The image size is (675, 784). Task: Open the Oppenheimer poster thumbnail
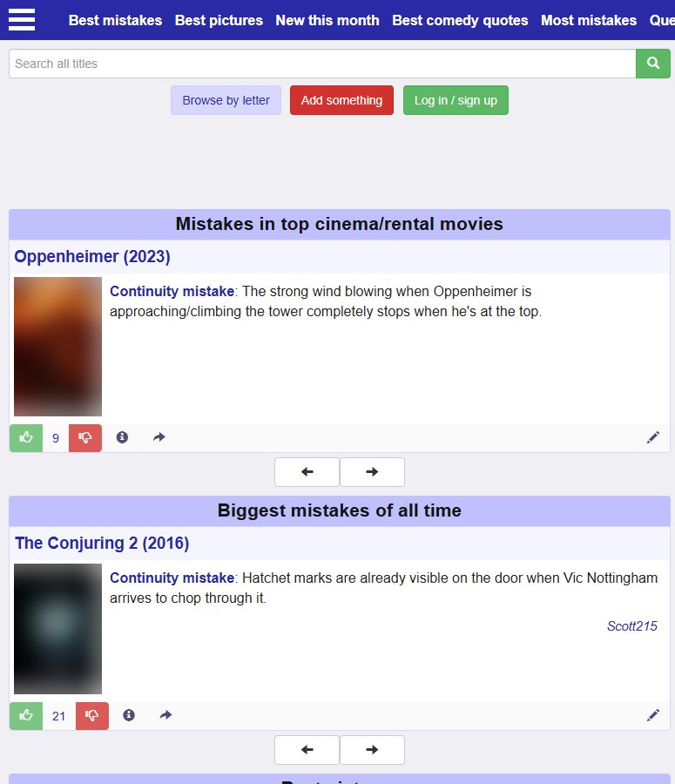point(58,347)
